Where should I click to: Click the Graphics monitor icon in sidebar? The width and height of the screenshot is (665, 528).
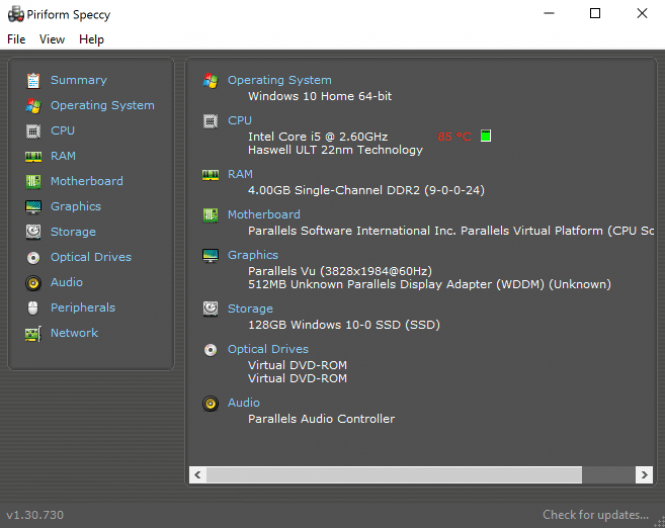pos(33,207)
